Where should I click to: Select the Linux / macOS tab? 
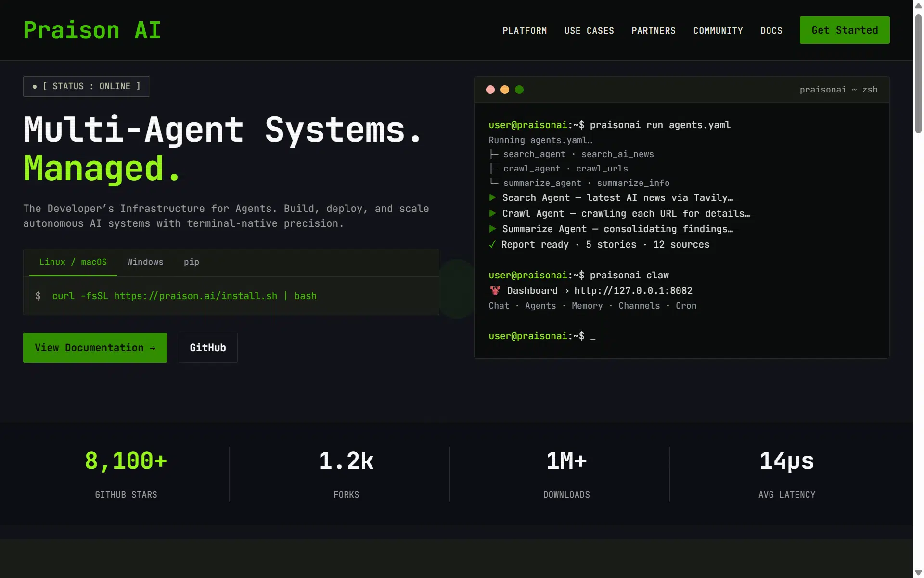pyautogui.click(x=73, y=262)
